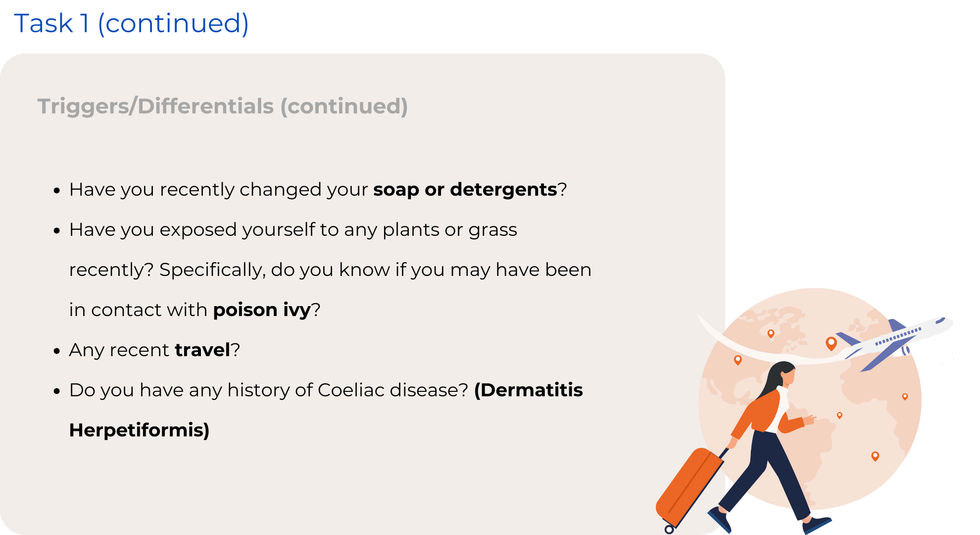Click the small pin at the globe's right edge
The height and width of the screenshot is (535, 980).
905,396
